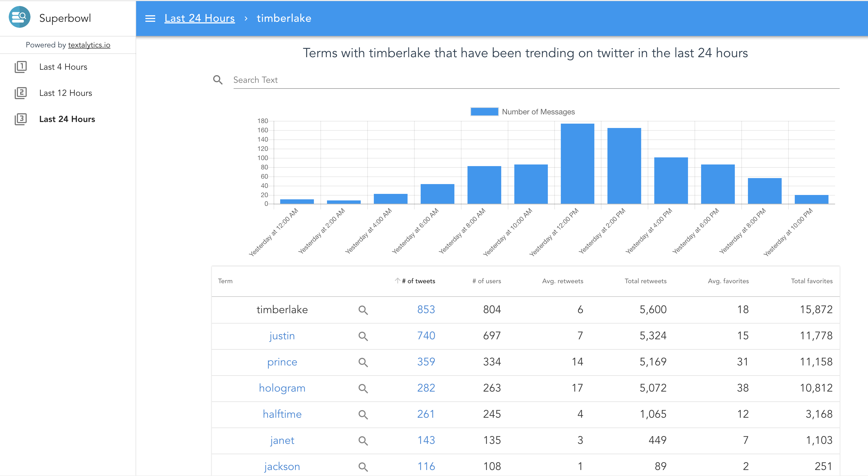Select Last 12 Hours in the sidebar

click(x=65, y=93)
